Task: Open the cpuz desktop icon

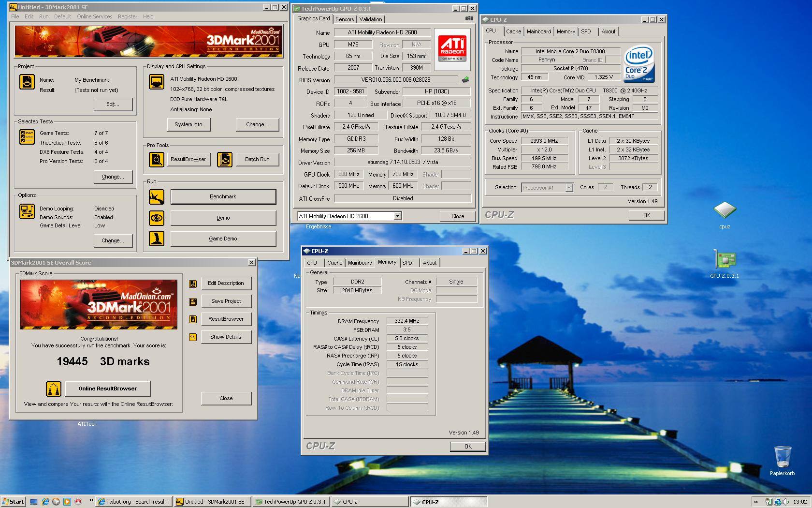Action: pos(725,214)
